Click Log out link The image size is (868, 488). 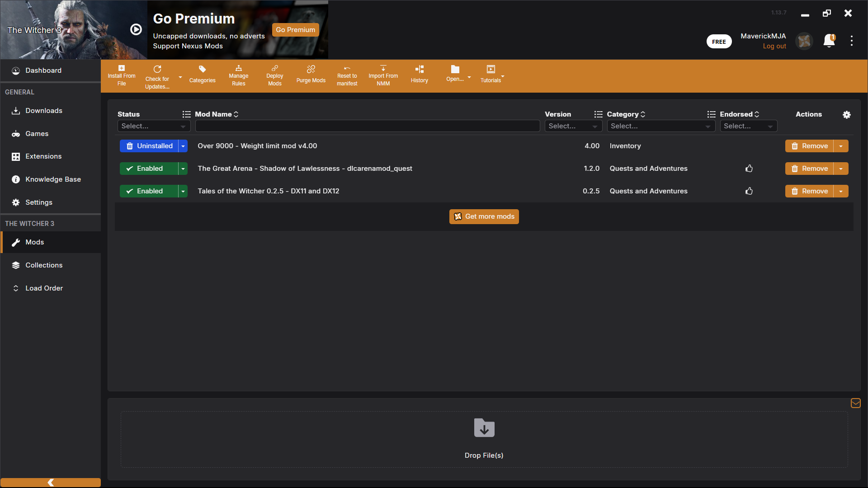tap(774, 46)
